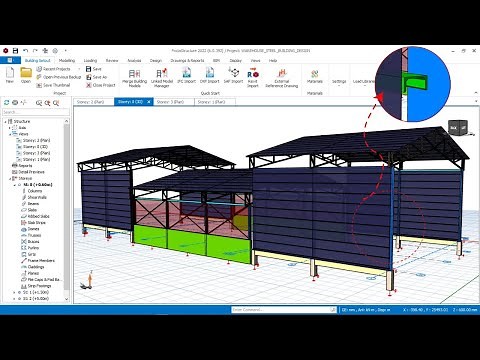Open the Materials tool icon
The width and height of the screenshot is (480, 360).
pos(314,74)
